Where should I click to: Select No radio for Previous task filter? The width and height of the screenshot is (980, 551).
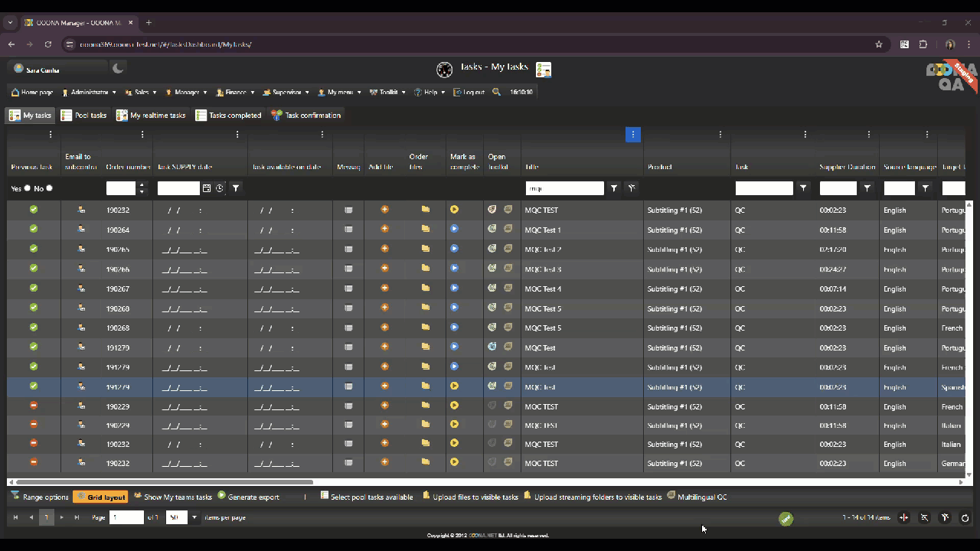coord(50,188)
